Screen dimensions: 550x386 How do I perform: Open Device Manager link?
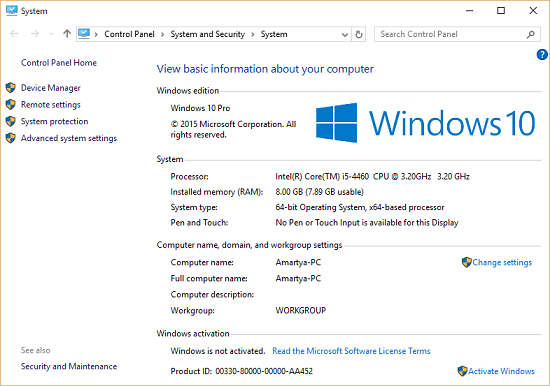[x=51, y=88]
